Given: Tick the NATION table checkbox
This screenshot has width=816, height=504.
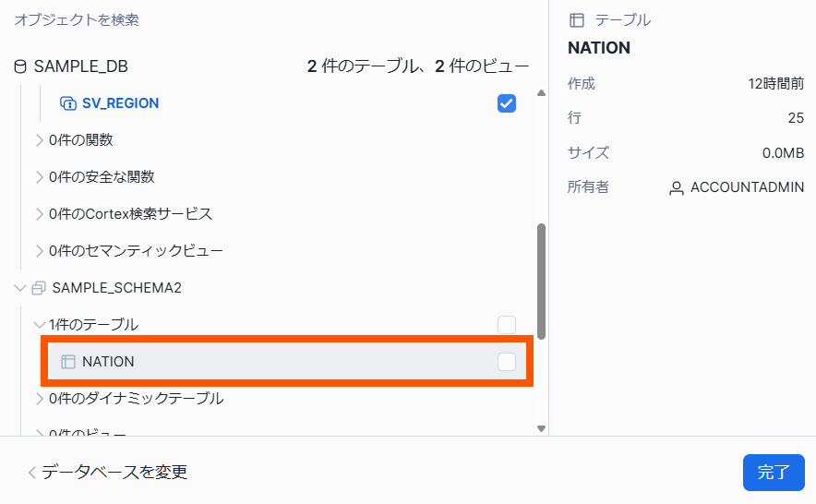Looking at the screenshot, I should pyautogui.click(x=506, y=362).
